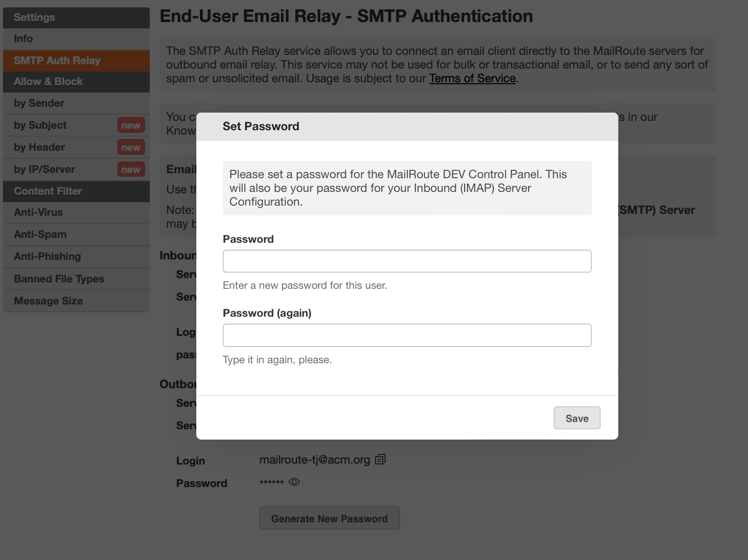Select Anti-Phishing in the sidebar
This screenshot has height=560, width=748.
tap(47, 257)
